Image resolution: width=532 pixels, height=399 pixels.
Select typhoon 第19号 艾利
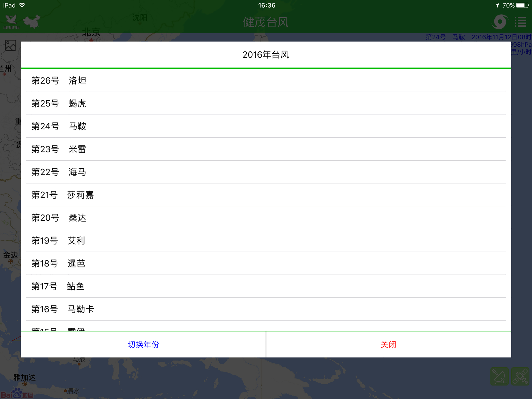click(x=266, y=241)
